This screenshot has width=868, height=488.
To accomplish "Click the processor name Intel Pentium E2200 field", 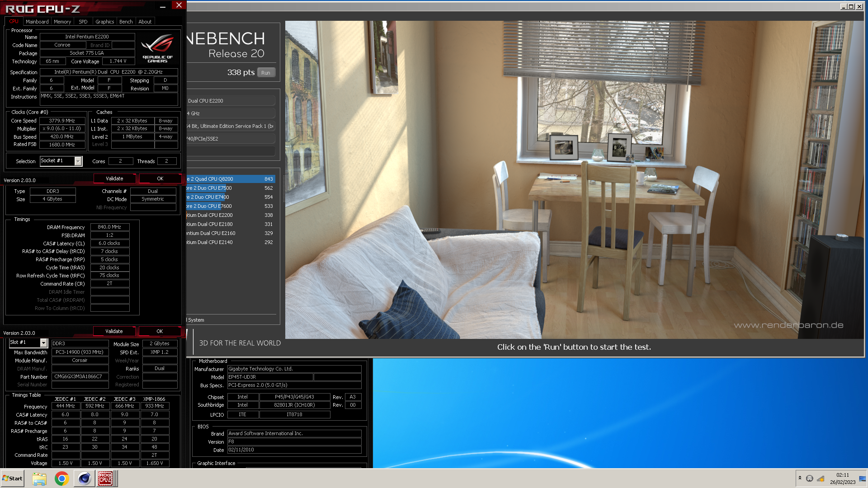I will coord(87,37).
